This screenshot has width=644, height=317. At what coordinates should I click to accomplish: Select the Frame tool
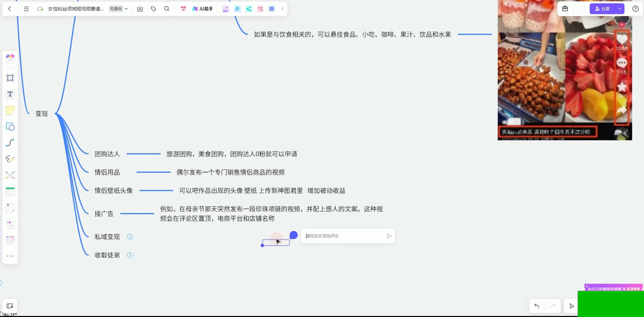(x=10, y=78)
